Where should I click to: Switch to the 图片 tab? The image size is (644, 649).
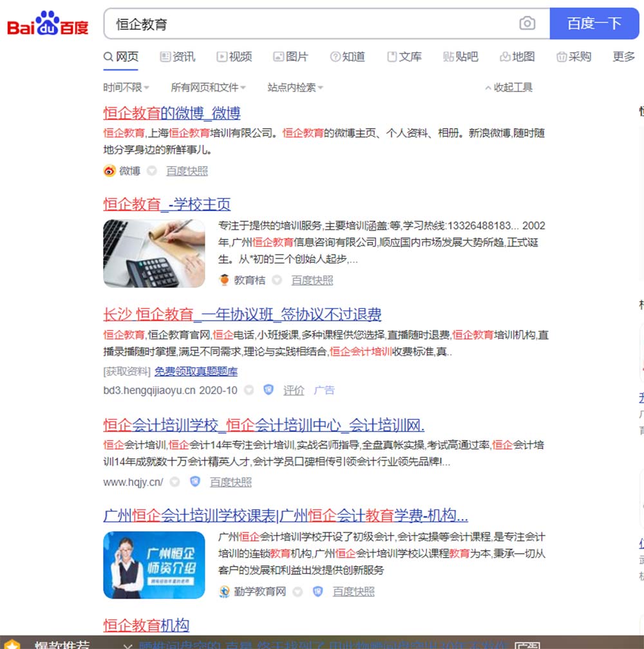(290, 57)
